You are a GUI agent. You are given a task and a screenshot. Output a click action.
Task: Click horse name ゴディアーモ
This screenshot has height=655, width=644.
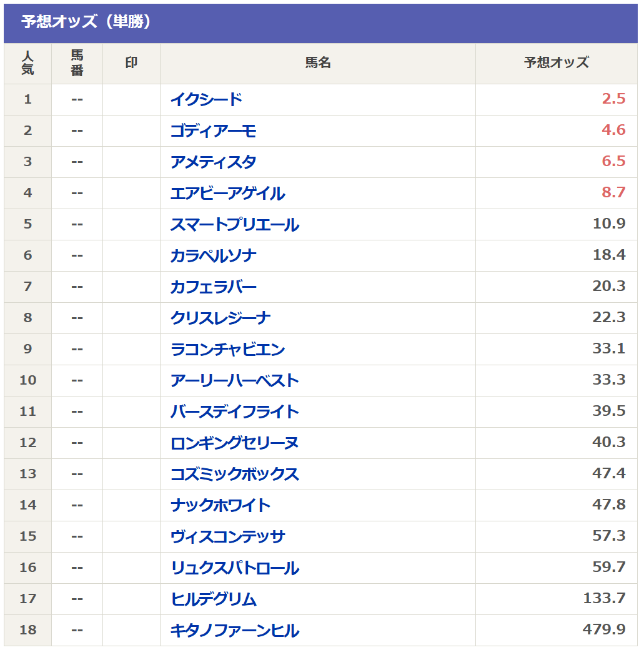[213, 131]
